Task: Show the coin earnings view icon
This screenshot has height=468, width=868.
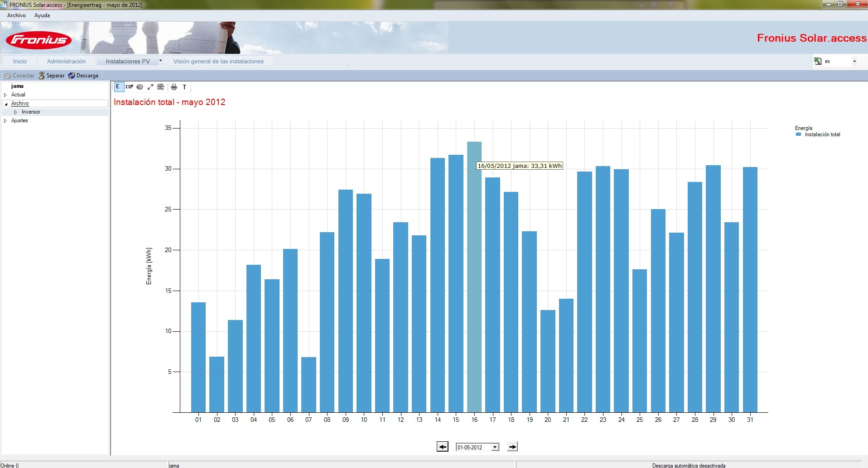Action: tap(140, 87)
